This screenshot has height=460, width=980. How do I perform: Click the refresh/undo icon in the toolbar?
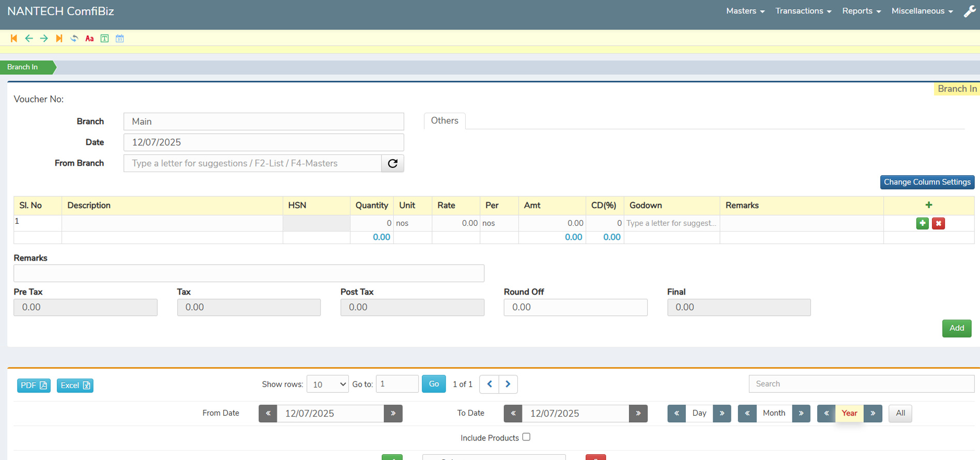coord(74,38)
